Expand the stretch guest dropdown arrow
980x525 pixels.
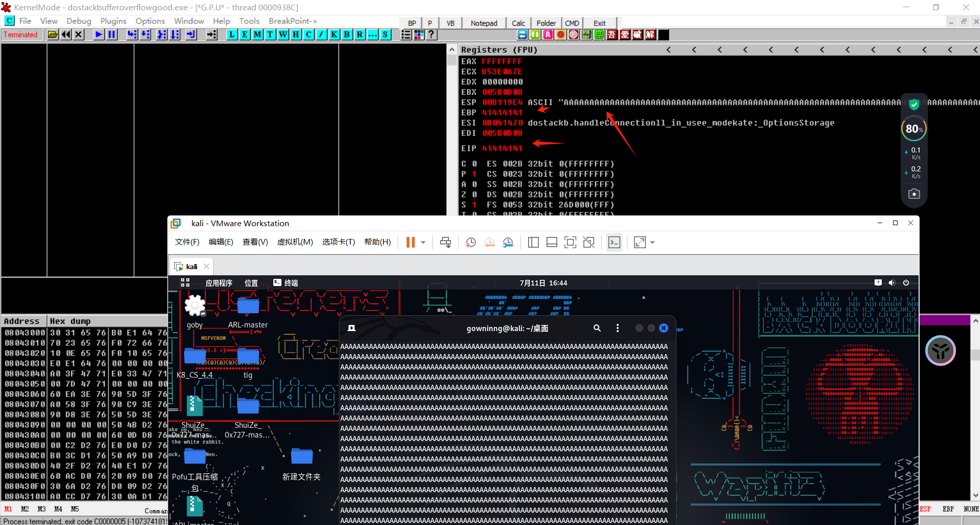[652, 243]
